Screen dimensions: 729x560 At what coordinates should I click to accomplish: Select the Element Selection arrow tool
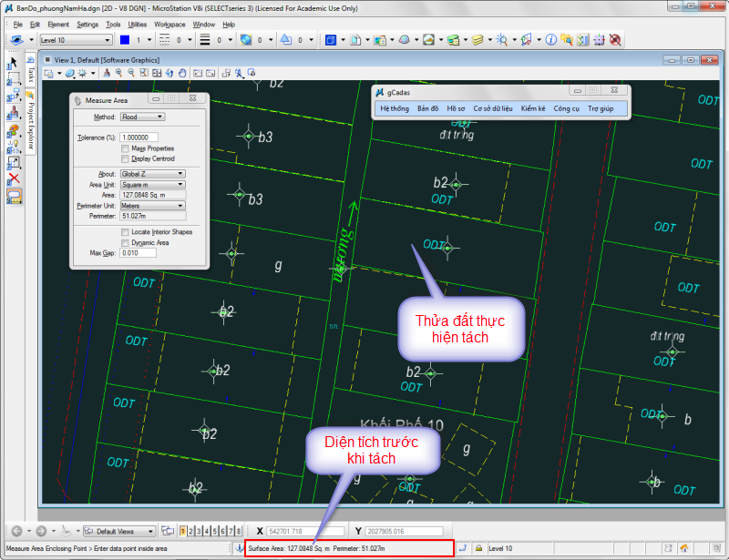click(14, 62)
